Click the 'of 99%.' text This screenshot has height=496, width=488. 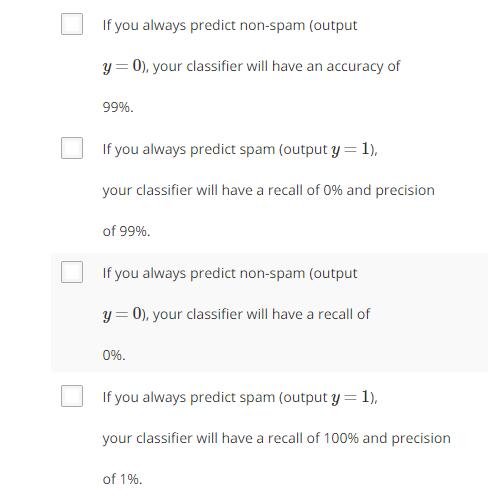126,231
